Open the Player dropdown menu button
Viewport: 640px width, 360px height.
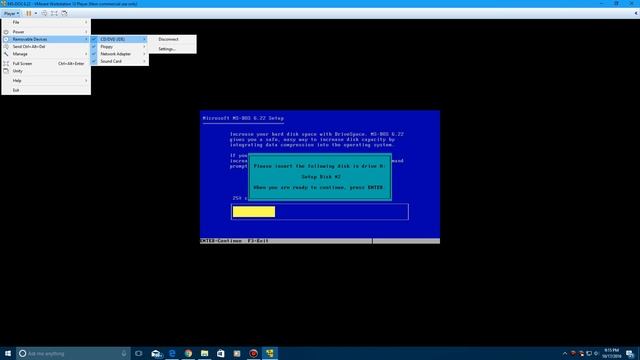click(x=11, y=13)
